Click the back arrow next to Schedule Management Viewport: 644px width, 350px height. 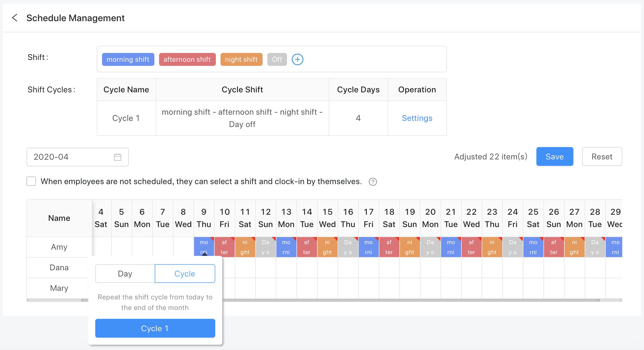[15, 18]
